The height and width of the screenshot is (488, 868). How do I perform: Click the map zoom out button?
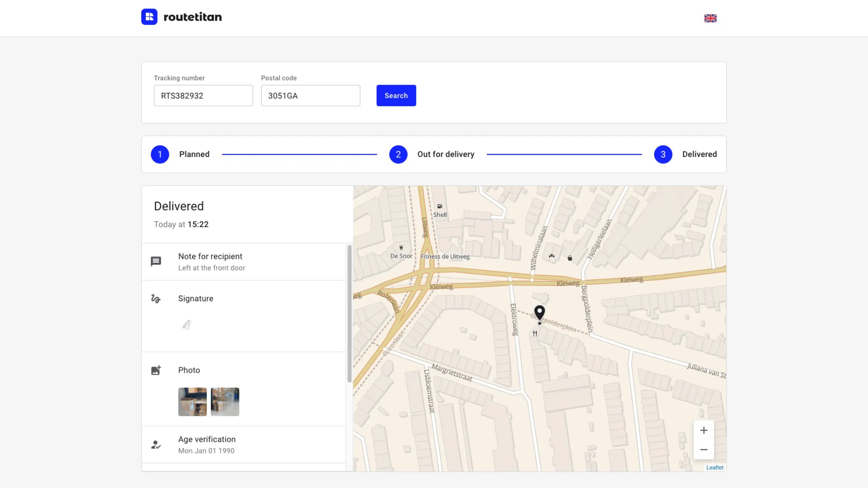click(x=704, y=449)
